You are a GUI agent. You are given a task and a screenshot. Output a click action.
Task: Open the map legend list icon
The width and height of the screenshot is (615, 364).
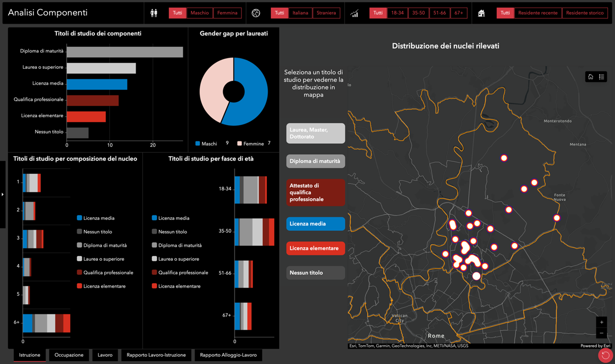tap(602, 77)
